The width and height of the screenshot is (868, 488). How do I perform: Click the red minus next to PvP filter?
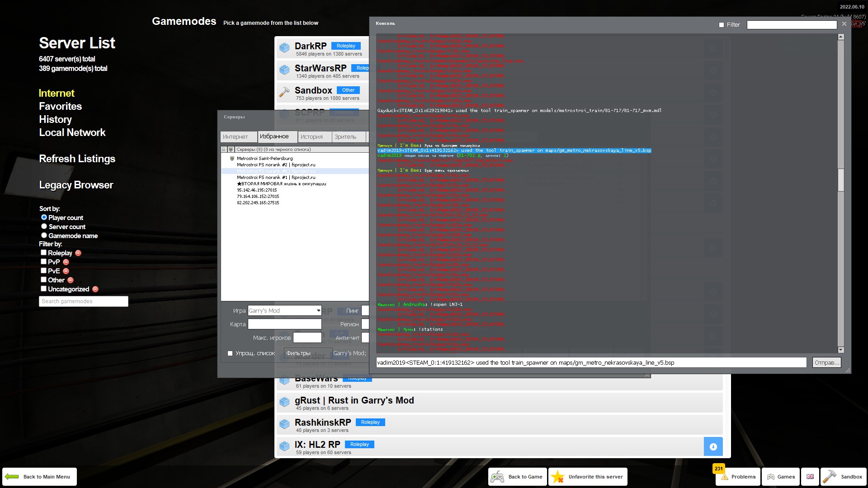pos(66,262)
